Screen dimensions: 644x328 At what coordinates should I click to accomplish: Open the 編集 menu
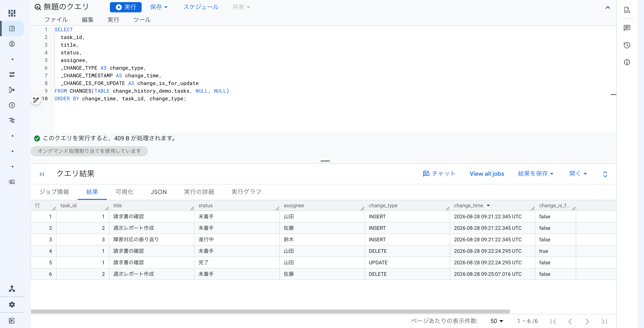click(x=88, y=20)
